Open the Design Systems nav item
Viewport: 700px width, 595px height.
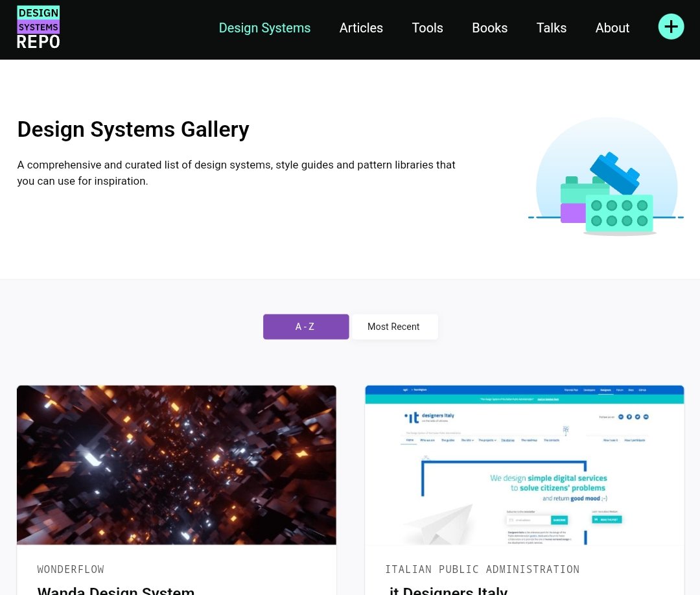[x=264, y=28]
